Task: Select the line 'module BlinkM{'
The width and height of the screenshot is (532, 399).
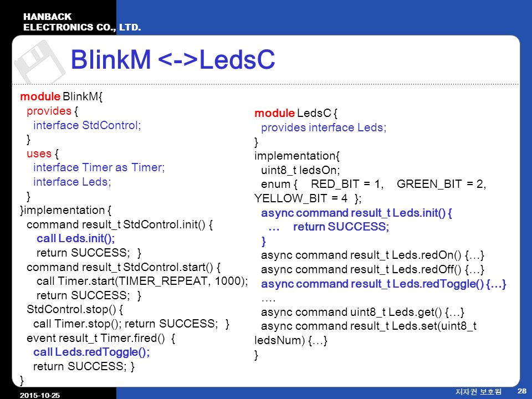Action: click(62, 96)
